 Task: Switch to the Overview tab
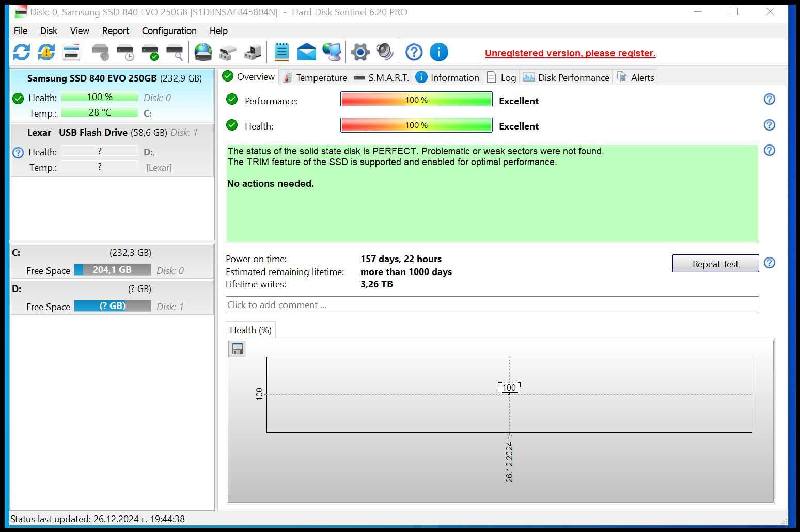click(x=249, y=77)
